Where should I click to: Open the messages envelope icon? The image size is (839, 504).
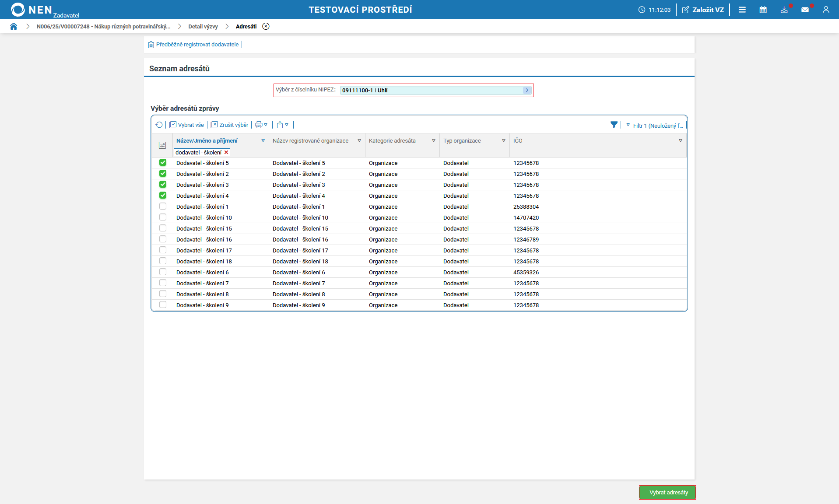[x=805, y=10]
